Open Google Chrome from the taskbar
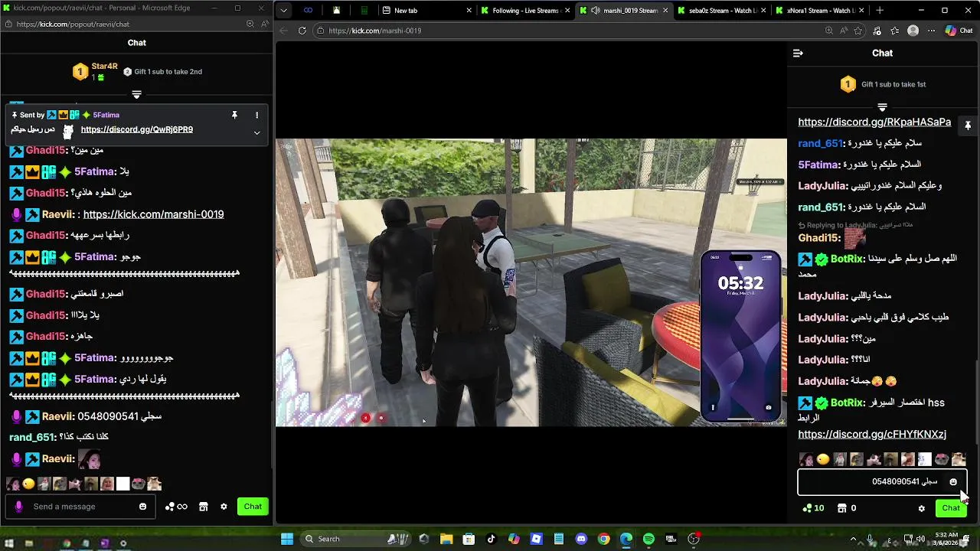Viewport: 980px width, 551px height. point(603,539)
